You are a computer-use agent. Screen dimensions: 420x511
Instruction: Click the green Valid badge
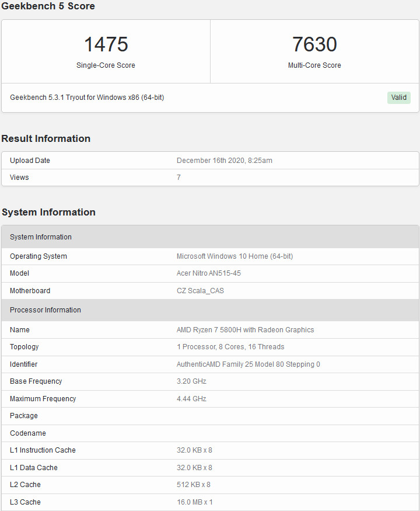click(398, 98)
